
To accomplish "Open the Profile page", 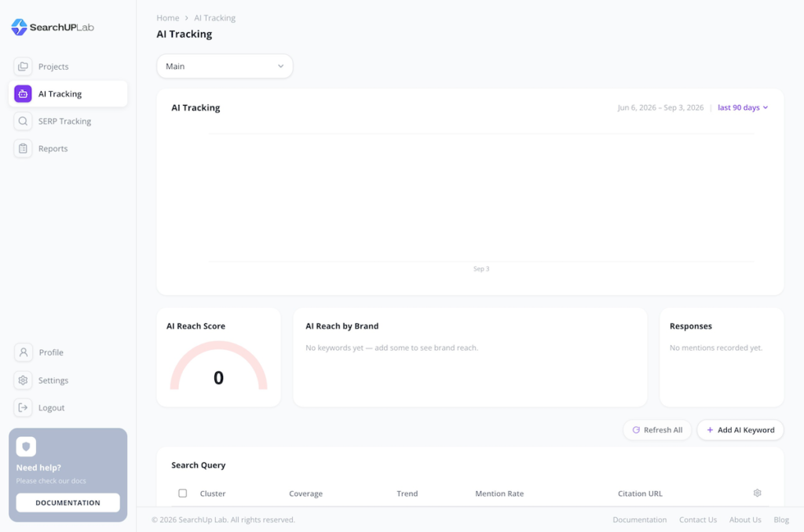I will 51,352.
